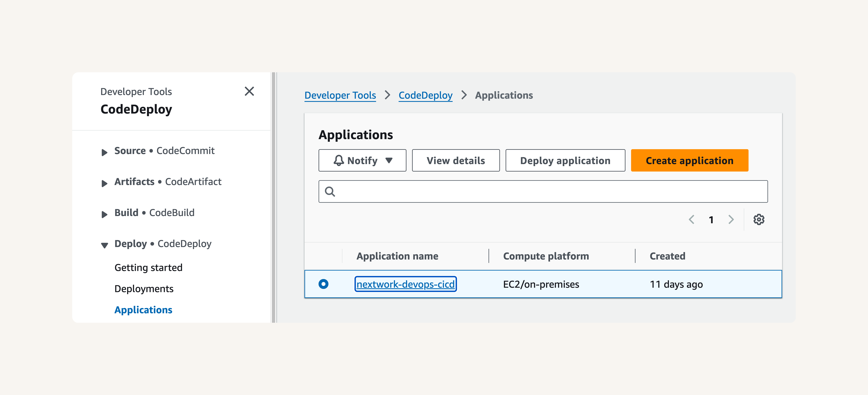
Task: Click the search magnifier icon
Action: coord(330,192)
